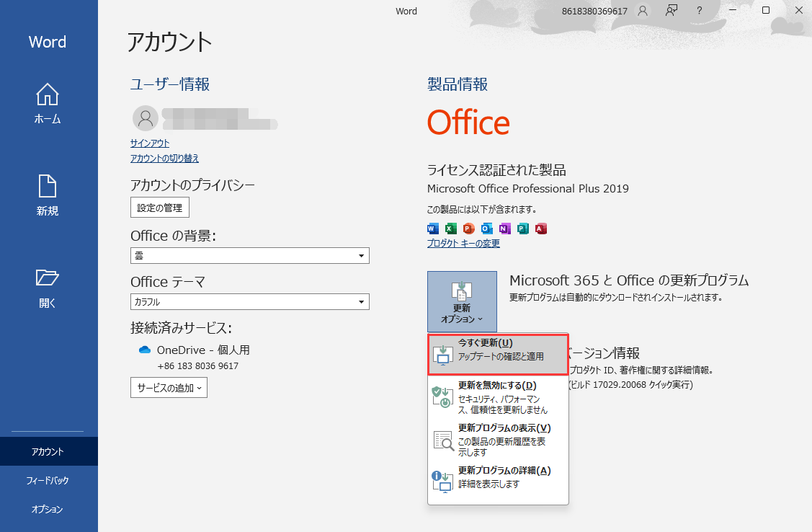Click the build 17029.20068 version text
Image resolution: width=812 pixels, height=532 pixels.
[x=630, y=385]
